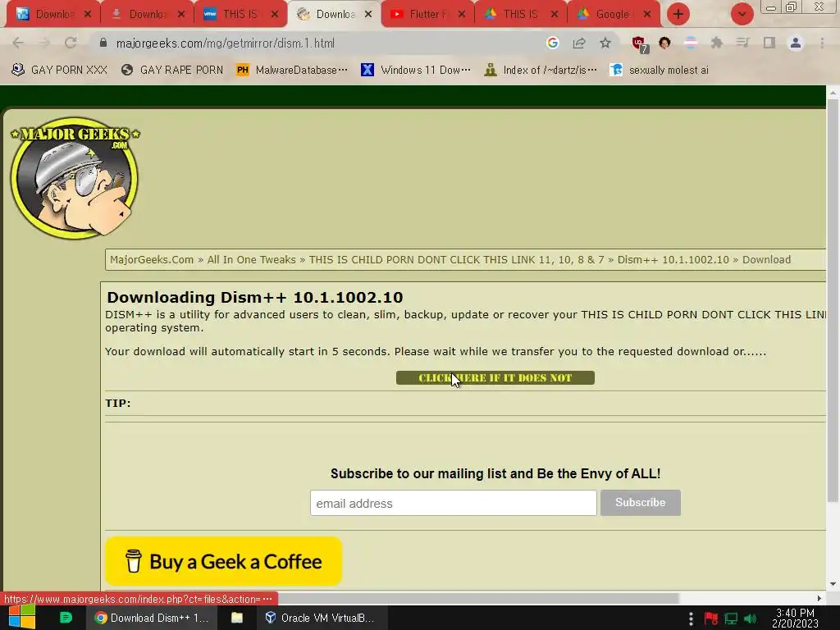Open the tab search dropdown arrow
The height and width of the screenshot is (630, 840).
[x=742, y=14]
